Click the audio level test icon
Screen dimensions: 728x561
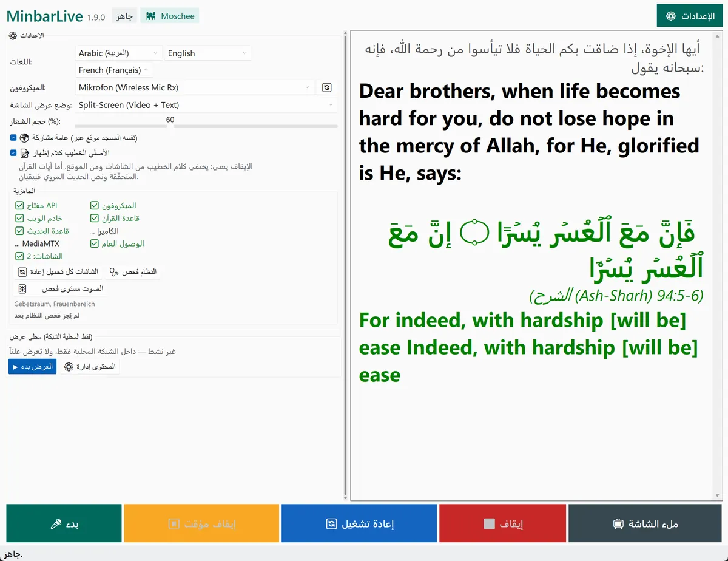[22, 288]
